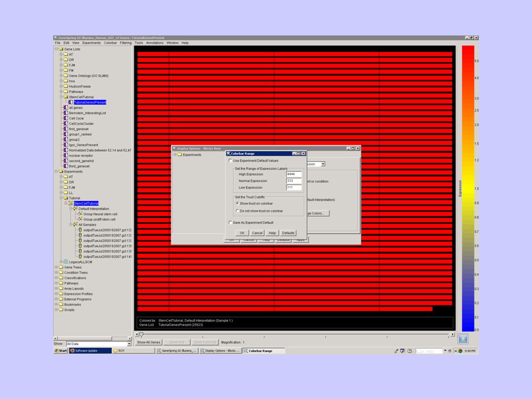532x399 pixels.
Task: Click the navigator panel horizontal scrollbar
Action: pos(93,338)
